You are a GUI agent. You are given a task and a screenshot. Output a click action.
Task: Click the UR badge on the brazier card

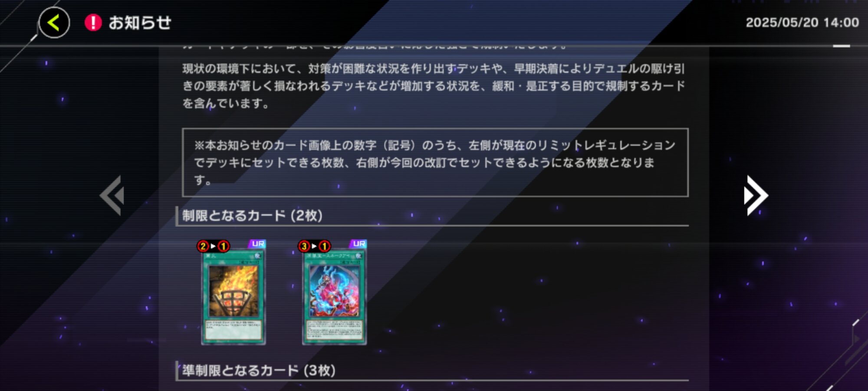257,244
